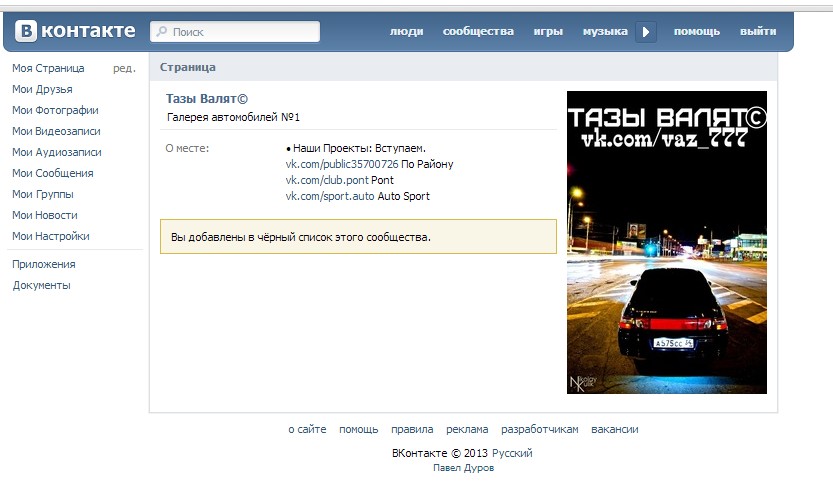833x495 pixels.
Task: Click the VKontakte logo icon
Action: coord(26,31)
